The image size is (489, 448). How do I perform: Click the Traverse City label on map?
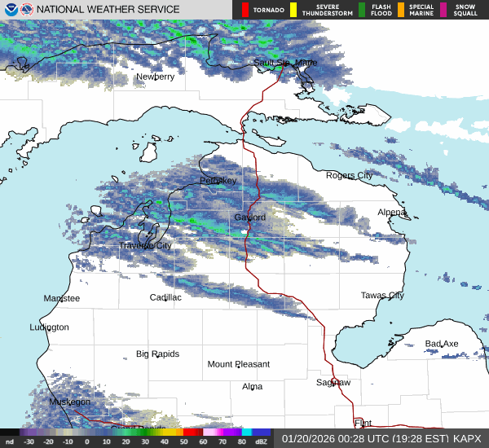point(145,245)
